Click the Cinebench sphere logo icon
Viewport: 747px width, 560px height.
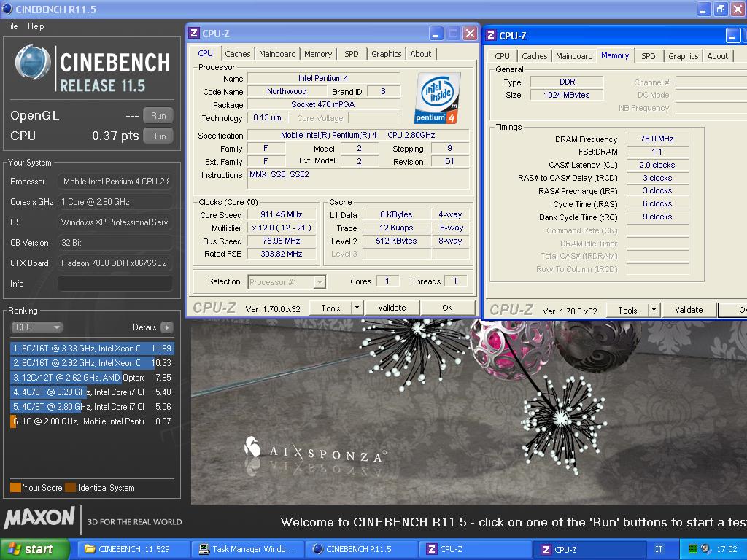[32, 63]
